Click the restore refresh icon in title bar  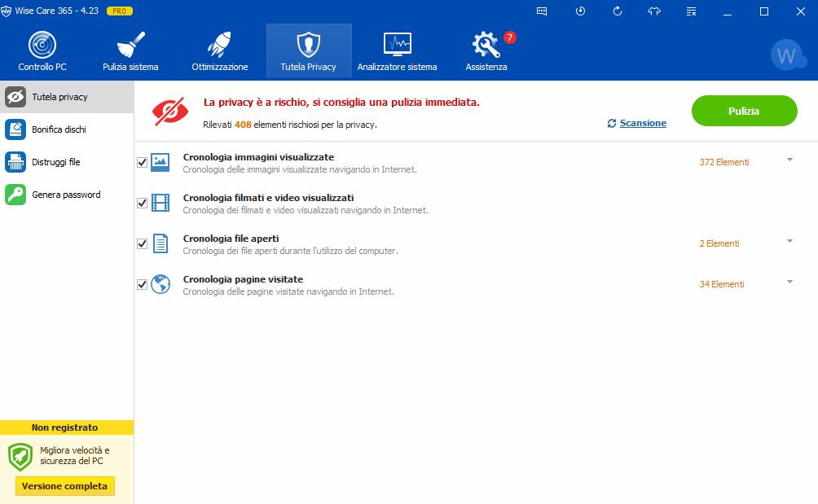point(617,11)
